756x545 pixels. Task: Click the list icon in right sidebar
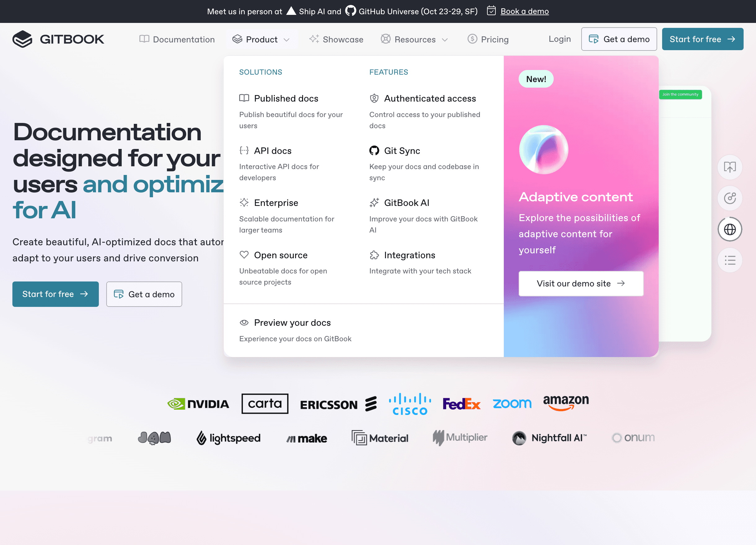pyautogui.click(x=730, y=260)
